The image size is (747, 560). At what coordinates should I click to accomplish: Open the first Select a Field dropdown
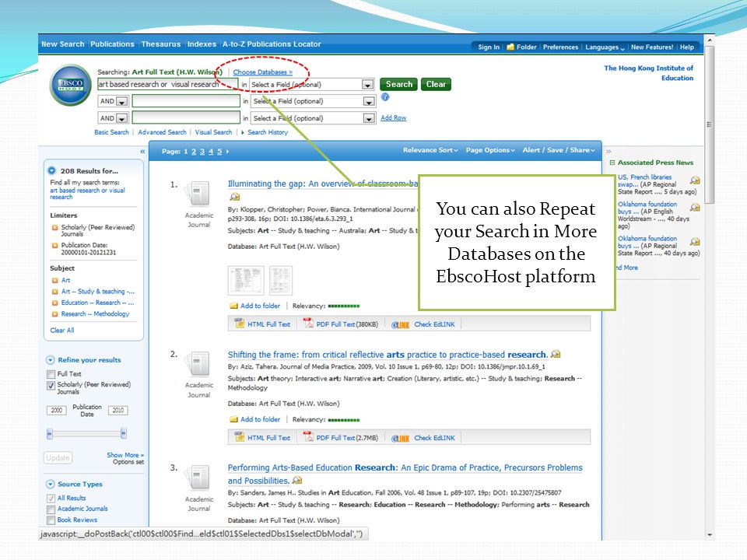point(367,84)
